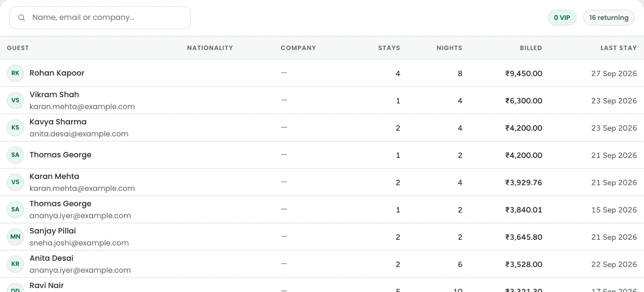Click the last stay date 22 Sep 2026
This screenshot has height=292, width=644.
coord(614,264)
